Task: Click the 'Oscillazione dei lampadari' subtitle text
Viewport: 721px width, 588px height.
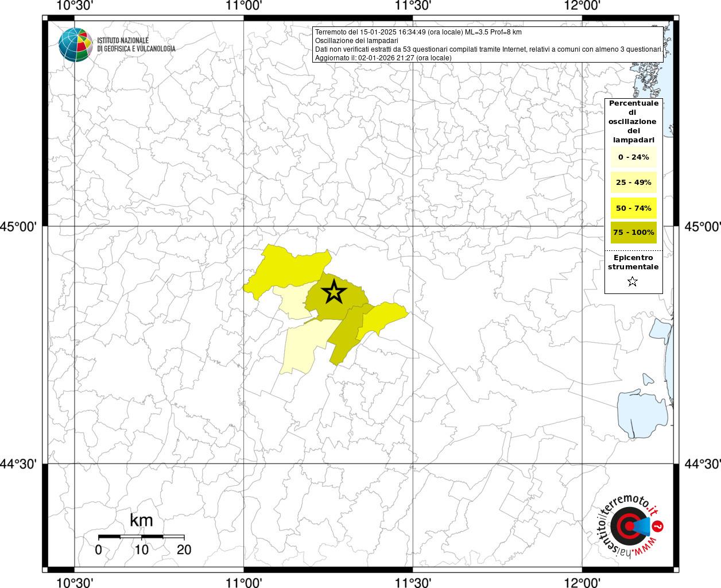Action: (x=356, y=41)
